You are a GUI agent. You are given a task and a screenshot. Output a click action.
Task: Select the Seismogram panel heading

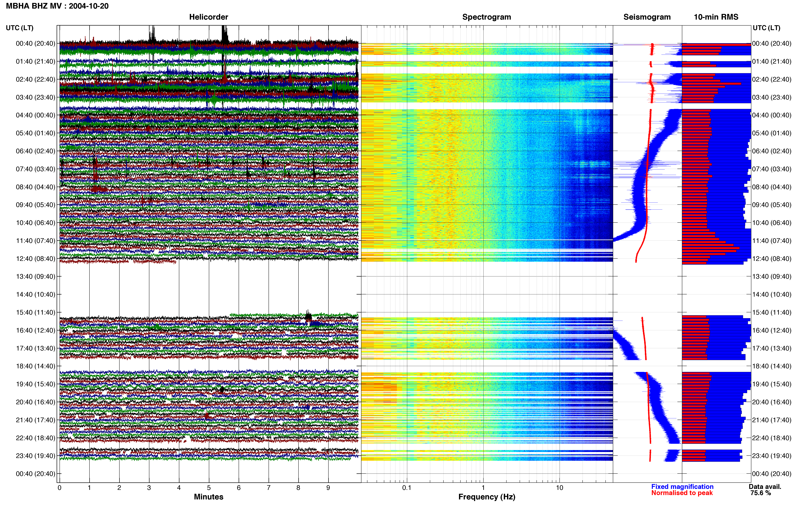click(x=647, y=17)
